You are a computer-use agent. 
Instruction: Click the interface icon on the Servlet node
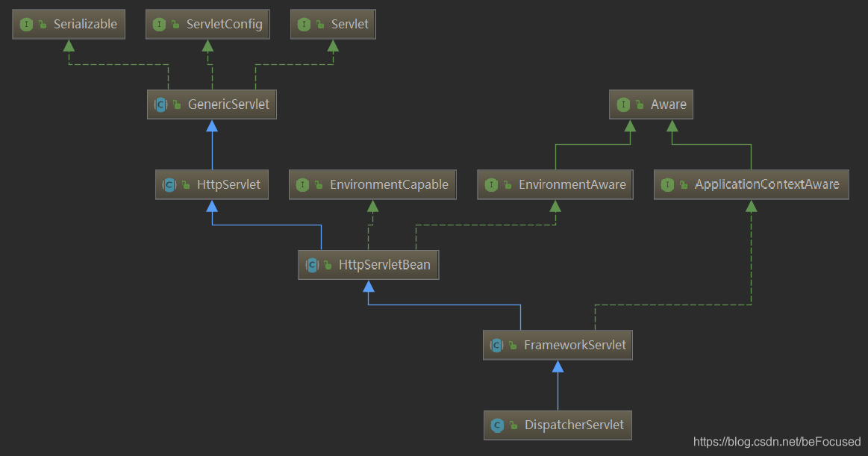pos(304,25)
